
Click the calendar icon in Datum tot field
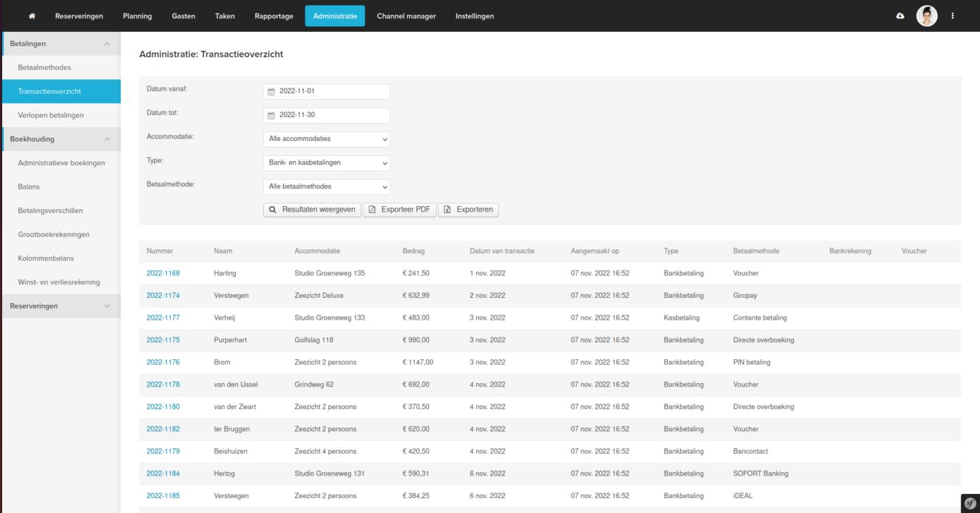tap(271, 116)
